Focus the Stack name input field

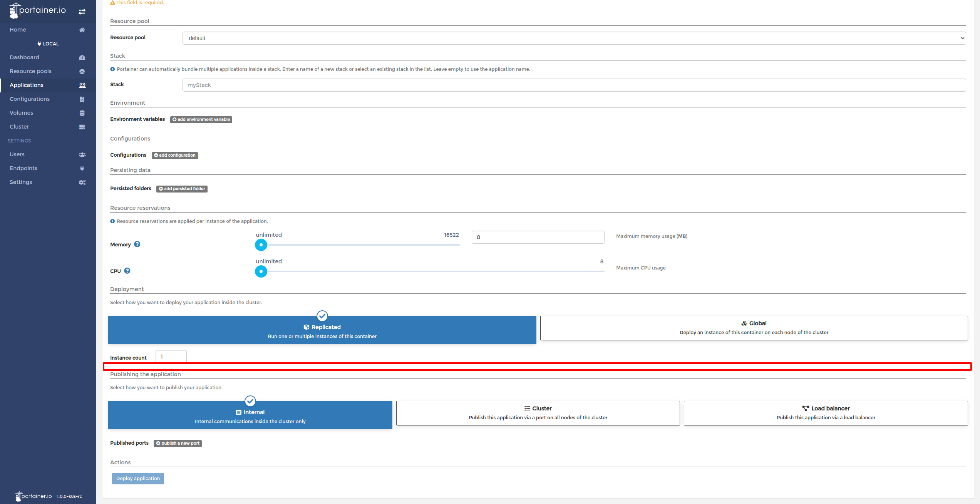[x=574, y=85]
